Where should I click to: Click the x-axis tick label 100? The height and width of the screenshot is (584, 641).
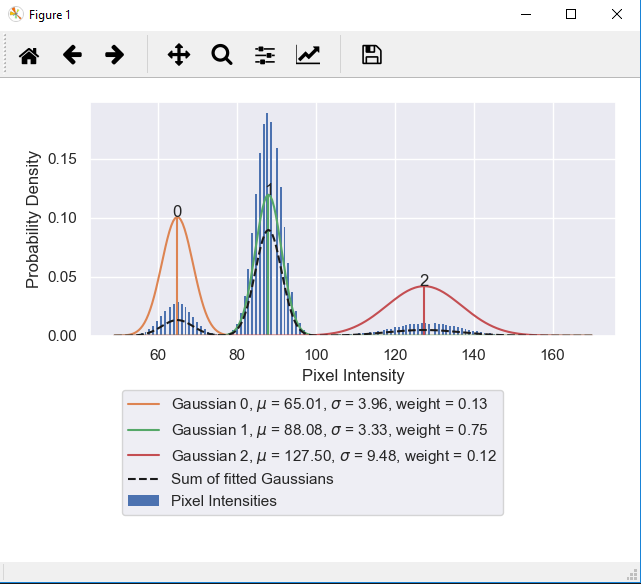[316, 355]
